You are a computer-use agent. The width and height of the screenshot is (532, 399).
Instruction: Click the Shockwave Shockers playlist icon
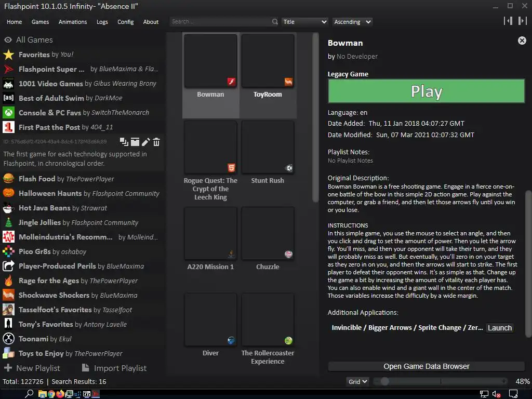(x=8, y=295)
